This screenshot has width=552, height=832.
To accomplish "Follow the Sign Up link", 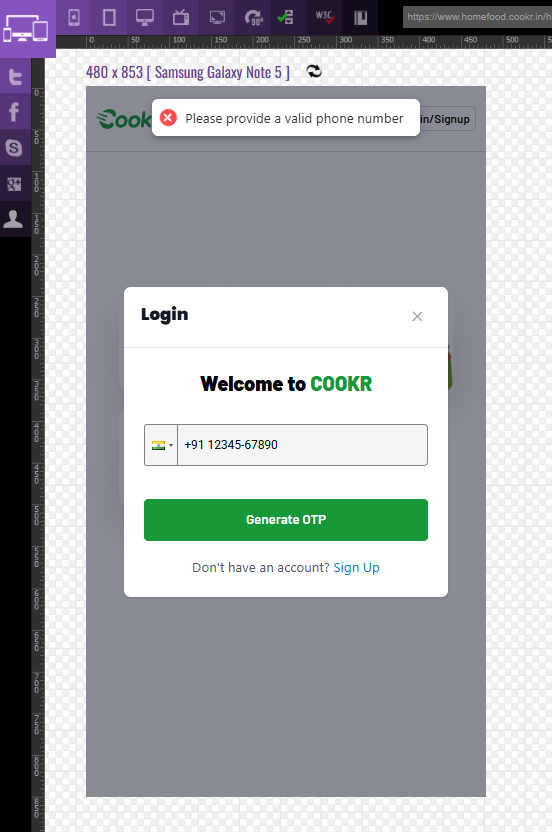I will [x=356, y=568].
